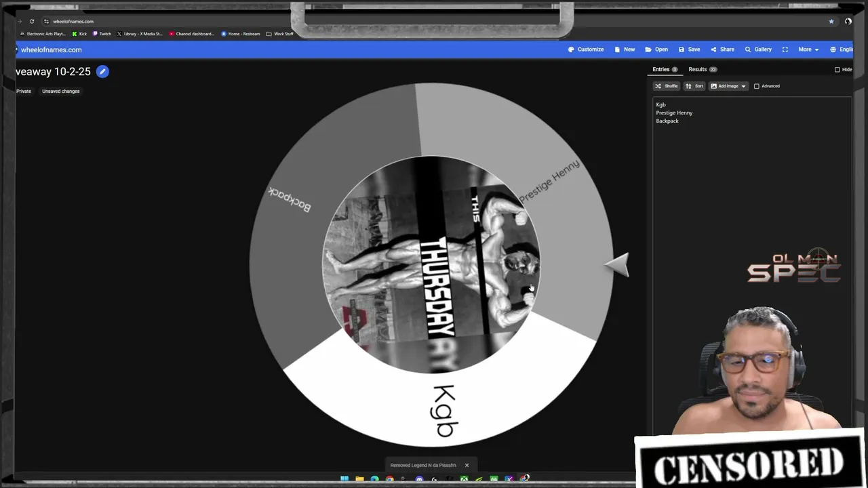This screenshot has width=868, height=488.
Task: Click the Prestige Henny entry line
Action: point(674,113)
